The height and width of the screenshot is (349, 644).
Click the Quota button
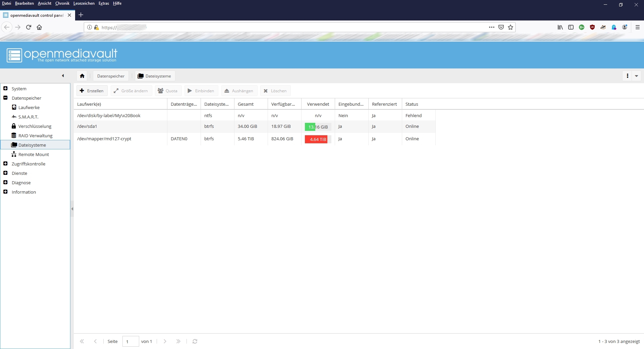pyautogui.click(x=168, y=91)
